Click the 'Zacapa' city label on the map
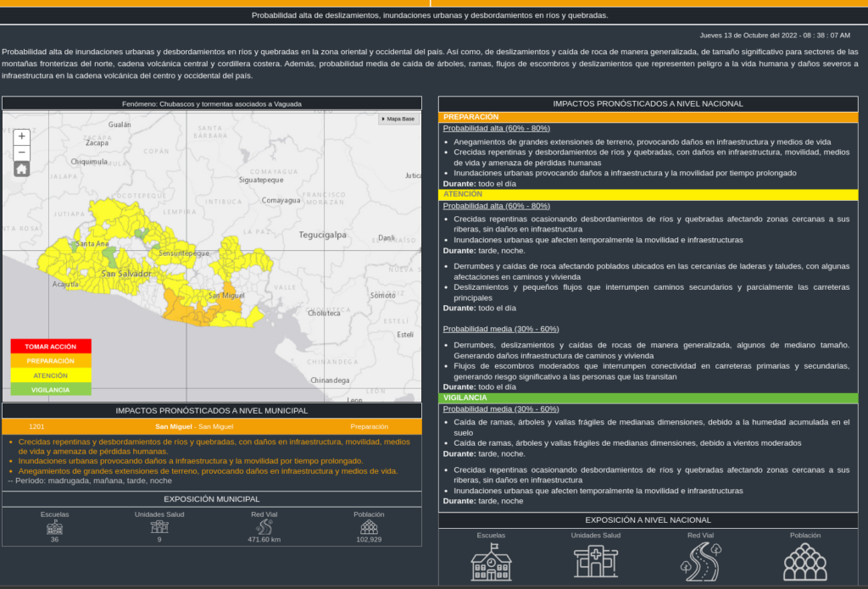 (97, 143)
